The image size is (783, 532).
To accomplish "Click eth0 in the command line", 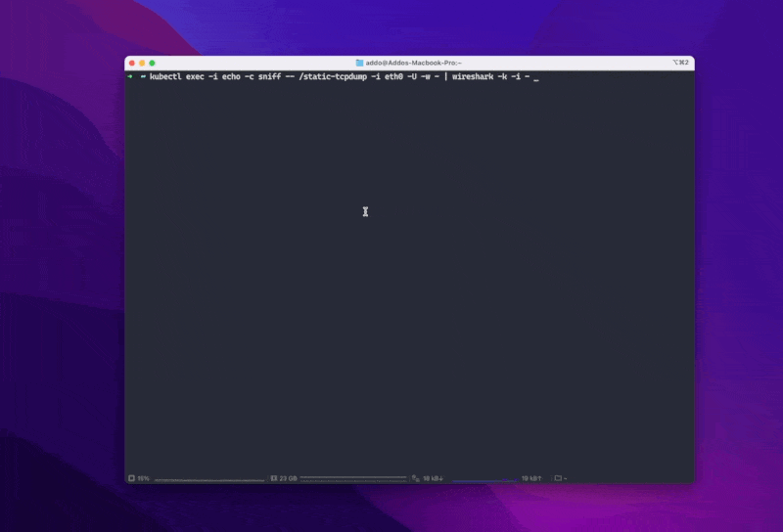I will pos(393,76).
